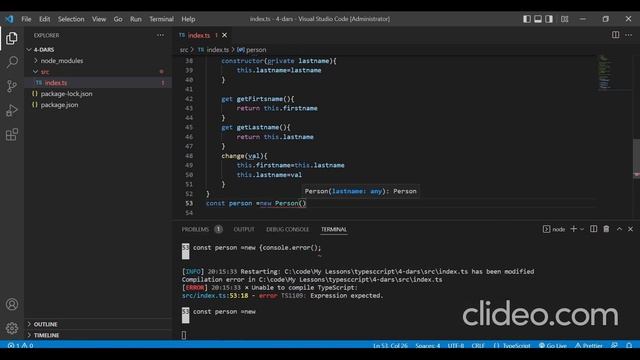Open the Run menu
This screenshot has height=360, width=640.
(136, 19)
